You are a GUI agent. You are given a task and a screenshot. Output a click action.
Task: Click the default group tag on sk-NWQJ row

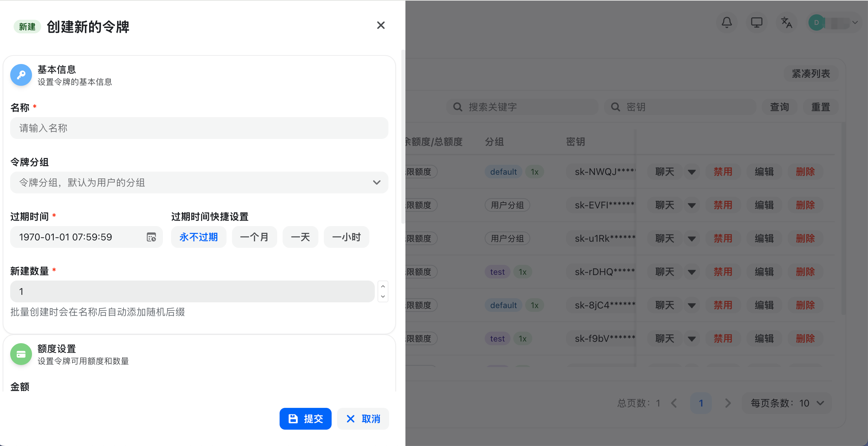tap(503, 172)
